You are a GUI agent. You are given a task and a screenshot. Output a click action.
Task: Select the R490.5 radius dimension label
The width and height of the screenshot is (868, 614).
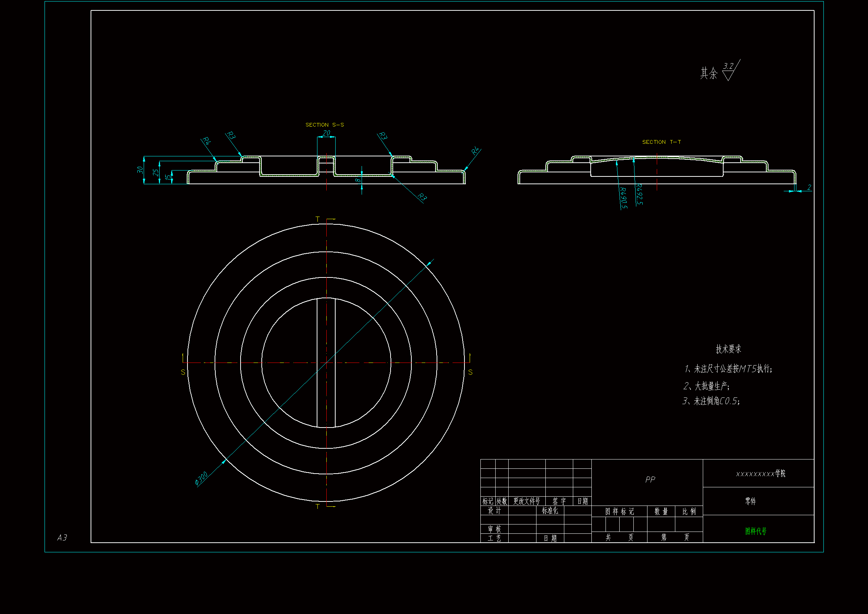pos(623,198)
